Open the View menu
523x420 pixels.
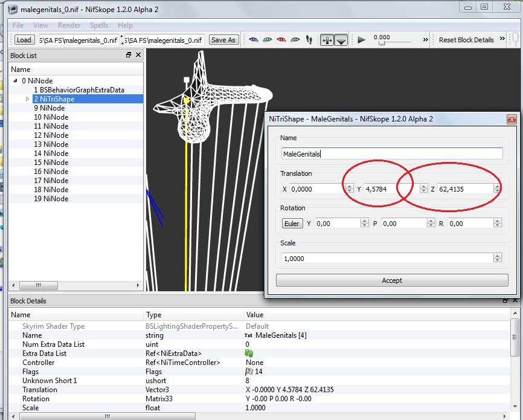click(40, 25)
